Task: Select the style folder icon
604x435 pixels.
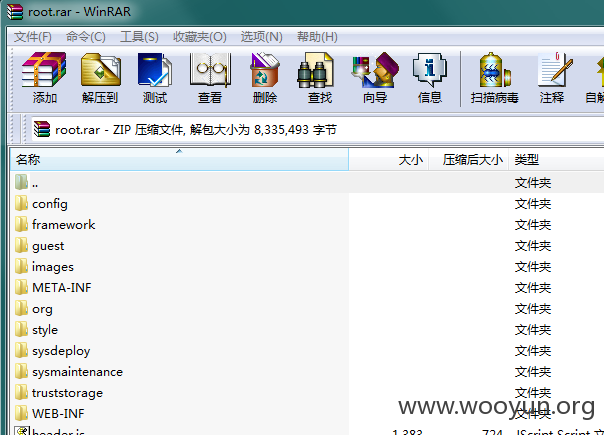Action: tap(21, 329)
